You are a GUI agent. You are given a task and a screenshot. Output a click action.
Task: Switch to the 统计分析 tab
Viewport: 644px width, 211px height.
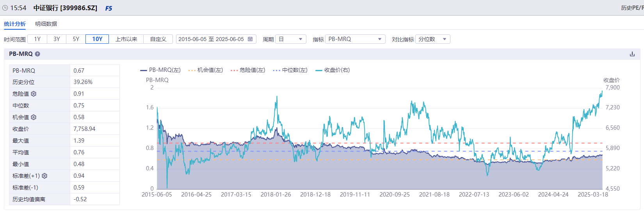click(15, 24)
